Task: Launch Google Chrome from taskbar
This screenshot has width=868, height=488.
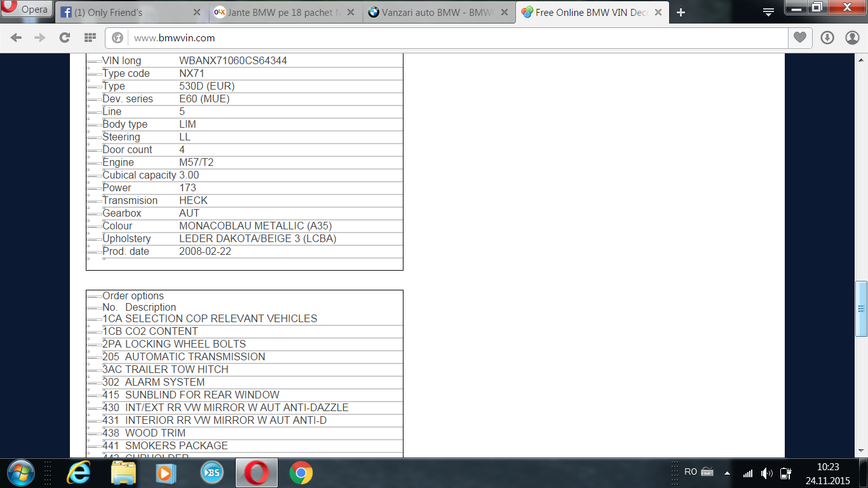Action: coord(301,473)
